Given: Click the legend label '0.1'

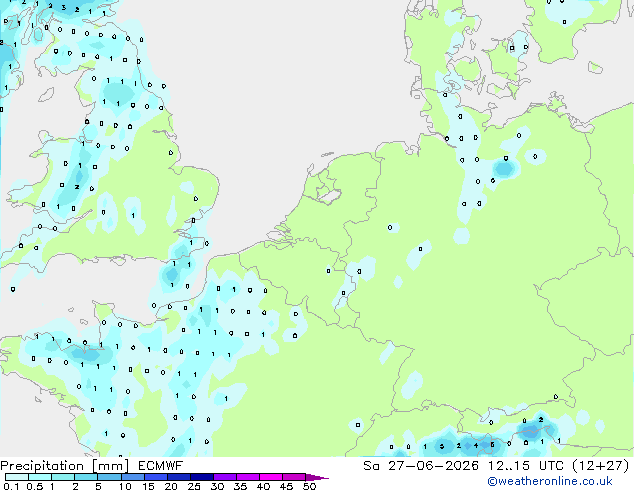Looking at the screenshot, I should pyautogui.click(x=11, y=486).
